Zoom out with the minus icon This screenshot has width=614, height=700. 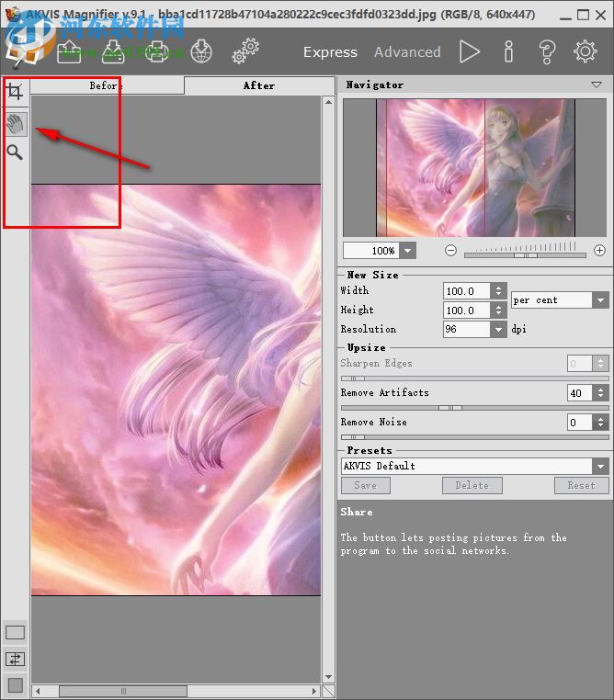tap(451, 251)
